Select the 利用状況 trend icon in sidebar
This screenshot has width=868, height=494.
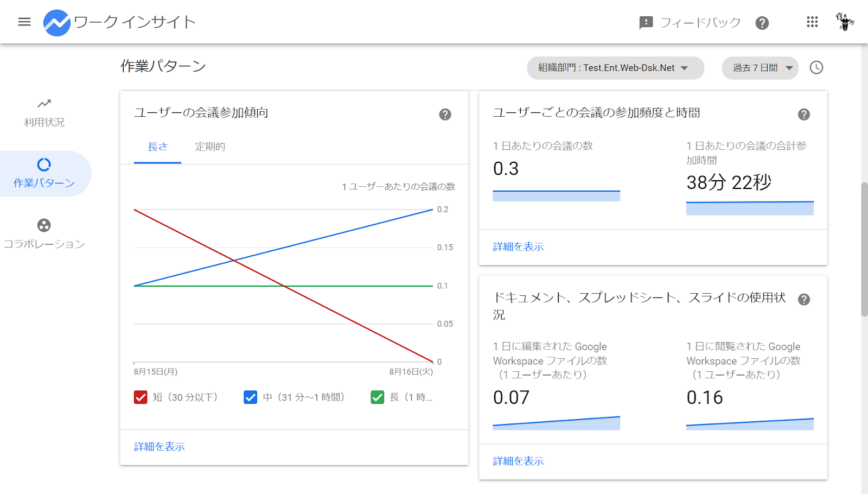(x=43, y=103)
